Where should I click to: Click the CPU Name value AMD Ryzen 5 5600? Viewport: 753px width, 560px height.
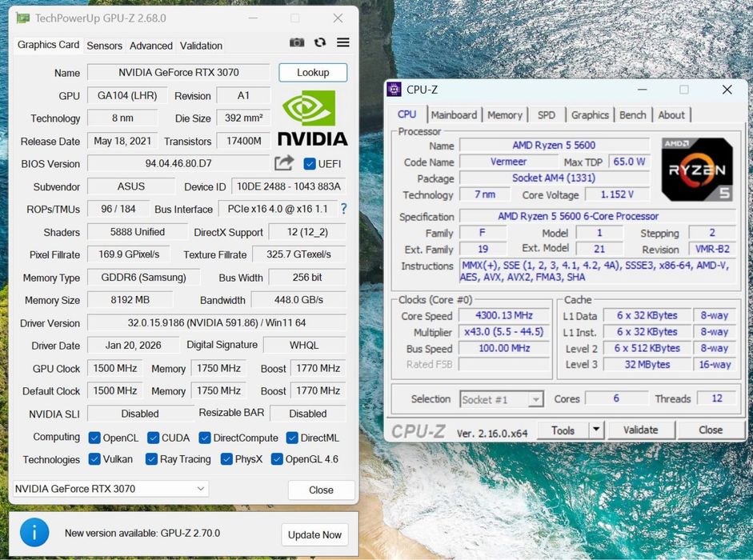pyautogui.click(x=554, y=145)
